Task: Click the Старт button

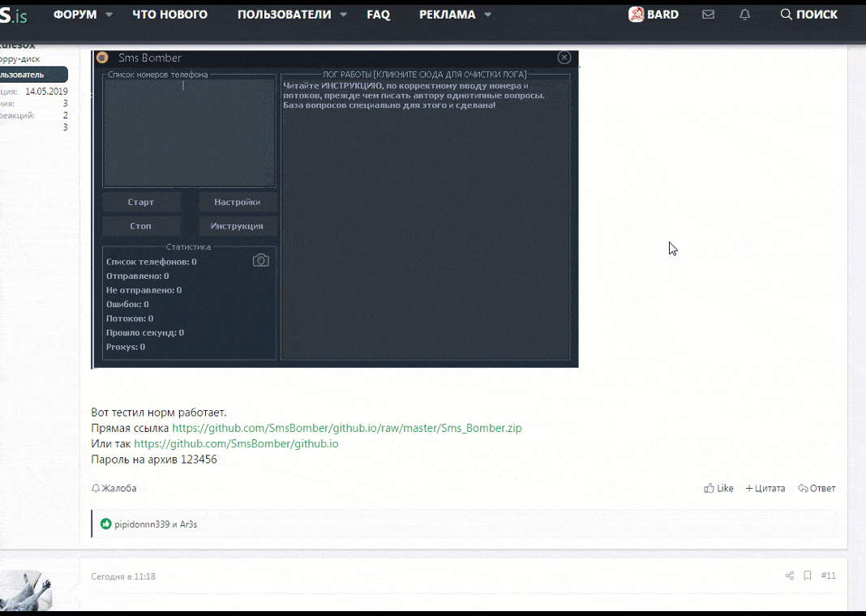Action: (141, 202)
